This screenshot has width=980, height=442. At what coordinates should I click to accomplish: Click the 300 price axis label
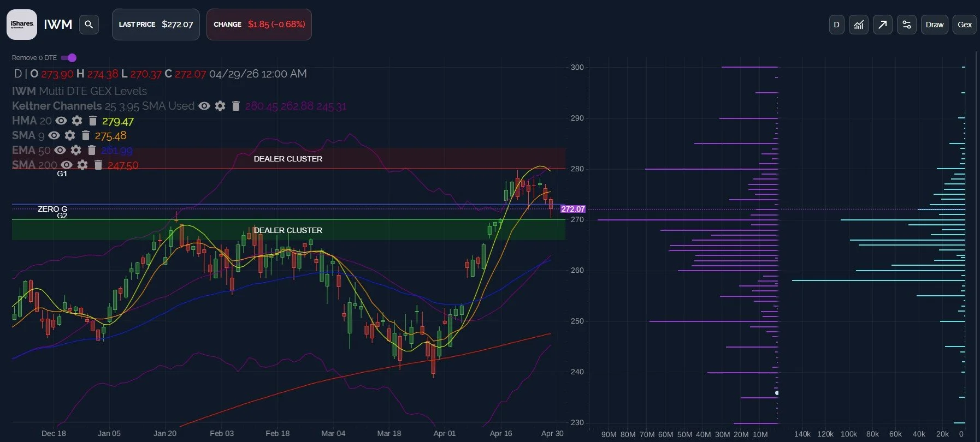(x=577, y=67)
